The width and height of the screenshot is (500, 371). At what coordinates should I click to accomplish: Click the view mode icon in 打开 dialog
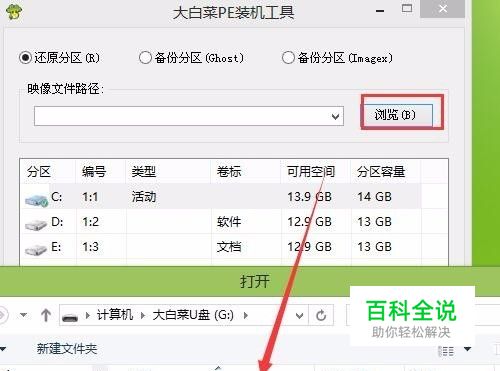446,351
